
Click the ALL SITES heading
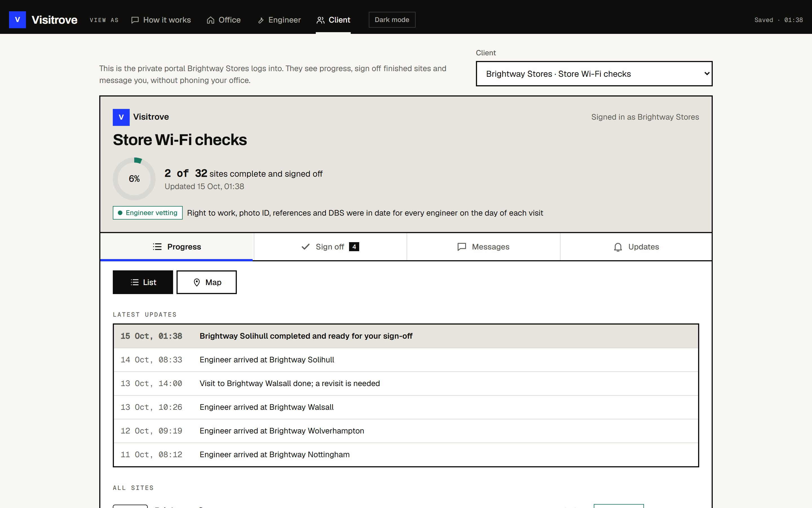click(x=133, y=488)
